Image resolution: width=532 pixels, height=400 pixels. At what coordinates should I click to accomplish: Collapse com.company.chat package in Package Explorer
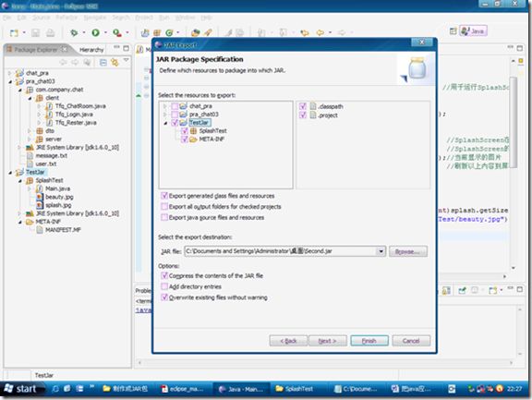[20, 90]
